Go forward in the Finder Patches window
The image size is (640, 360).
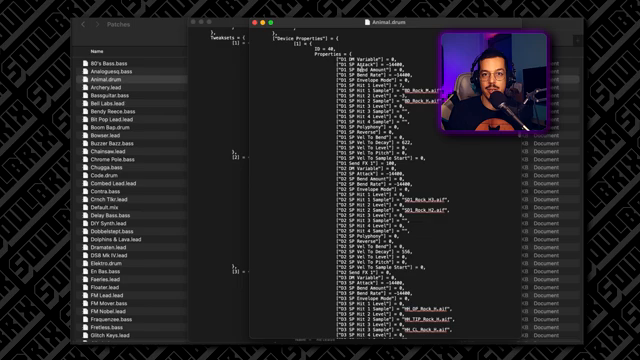pos(97,24)
